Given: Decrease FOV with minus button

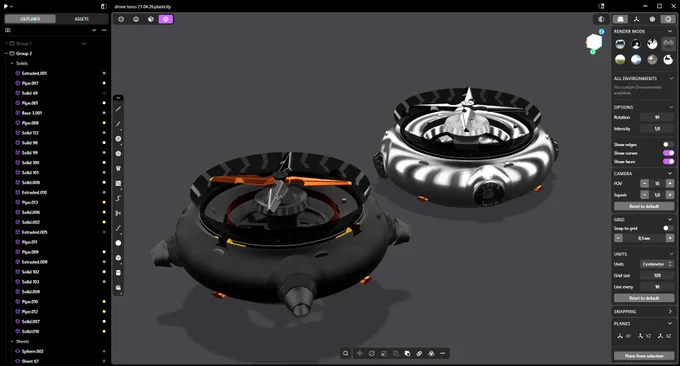Looking at the screenshot, I should (x=644, y=183).
